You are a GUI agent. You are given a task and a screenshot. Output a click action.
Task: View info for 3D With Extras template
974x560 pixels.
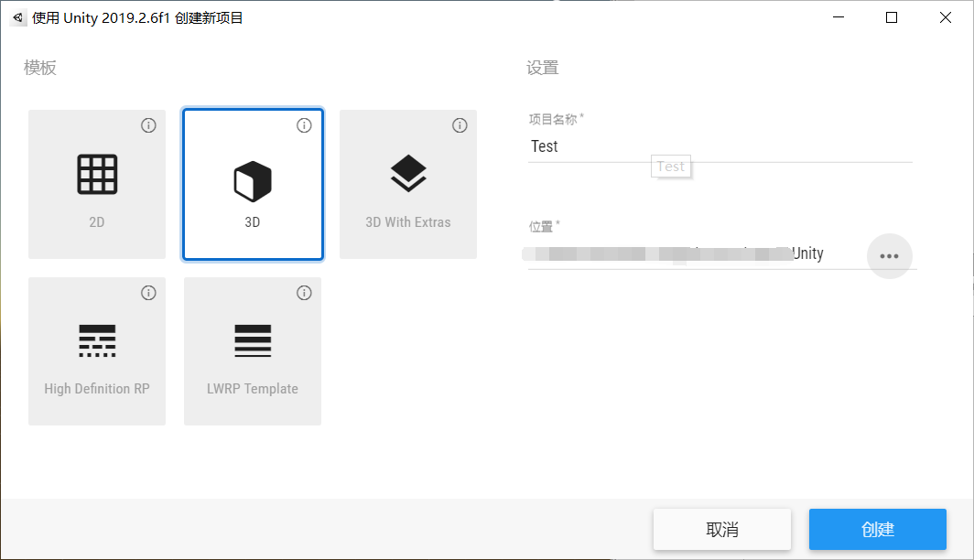tap(460, 125)
